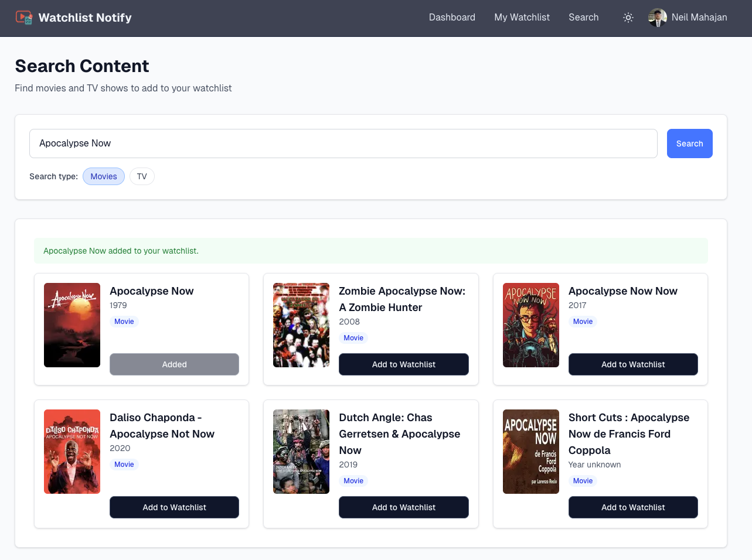Click the Watchlist Notify logo icon
Screen dimensions: 752x560
pos(25,18)
